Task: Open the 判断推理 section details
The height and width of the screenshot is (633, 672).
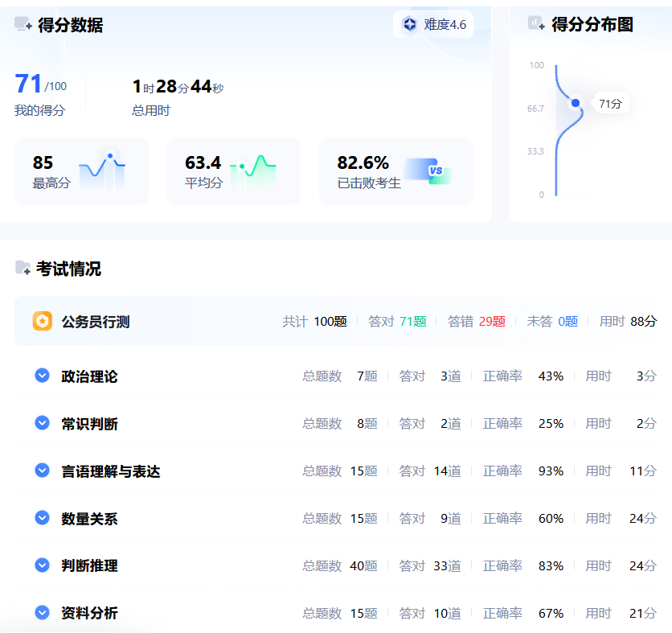Action: click(43, 565)
